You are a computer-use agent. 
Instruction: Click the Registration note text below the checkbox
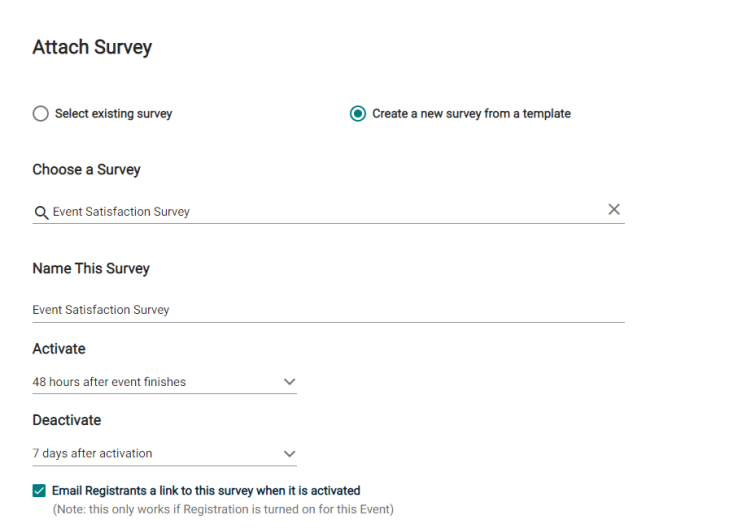click(223, 509)
